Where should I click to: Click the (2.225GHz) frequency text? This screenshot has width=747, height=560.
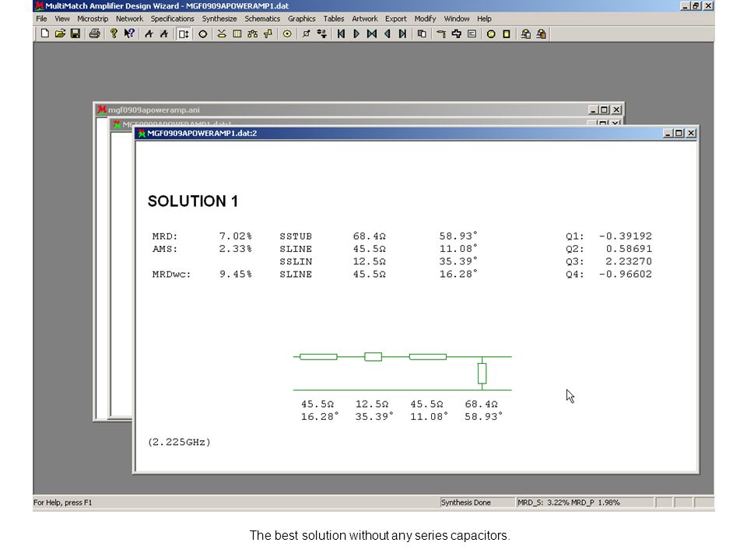tap(179, 442)
